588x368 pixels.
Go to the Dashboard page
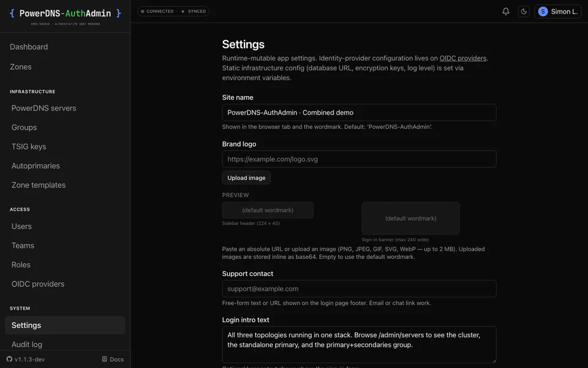tap(29, 47)
